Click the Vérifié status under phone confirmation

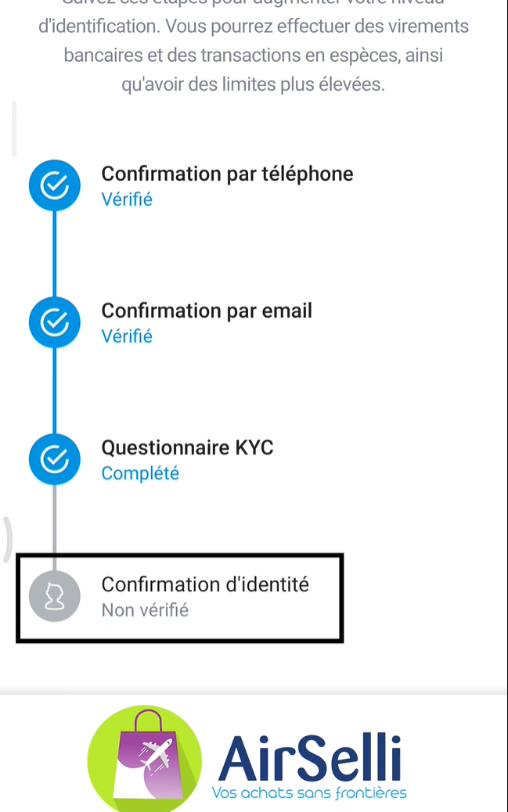(127, 199)
